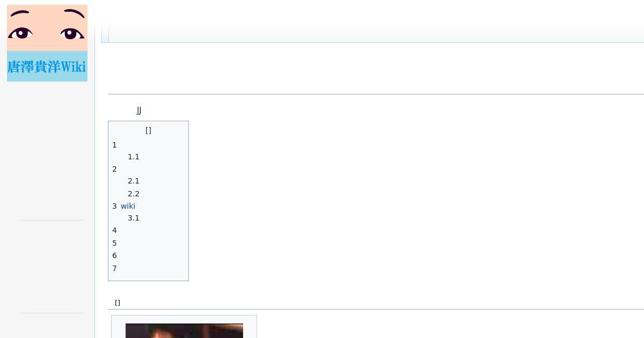Jump to contents subsection 2.2
Screen dimensions: 644x338
134,194
